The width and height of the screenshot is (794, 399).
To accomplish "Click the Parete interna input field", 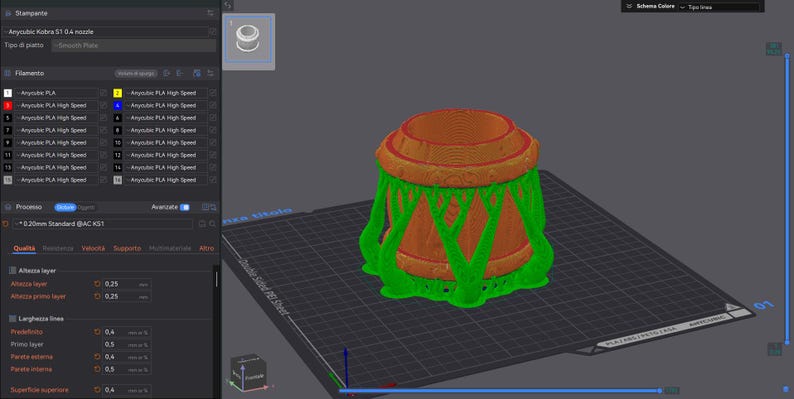I will (x=127, y=369).
